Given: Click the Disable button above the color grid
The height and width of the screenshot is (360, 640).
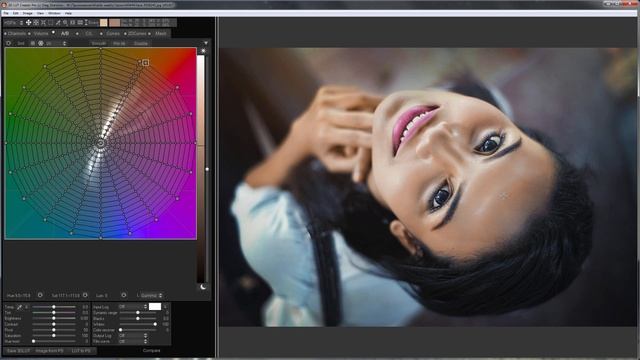Looking at the screenshot, I should point(141,43).
